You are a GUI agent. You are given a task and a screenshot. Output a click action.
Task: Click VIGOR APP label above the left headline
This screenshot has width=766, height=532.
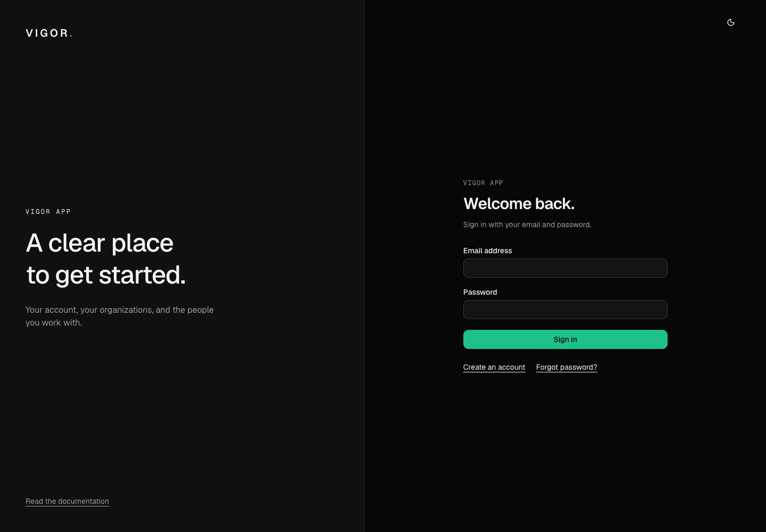[48, 212]
